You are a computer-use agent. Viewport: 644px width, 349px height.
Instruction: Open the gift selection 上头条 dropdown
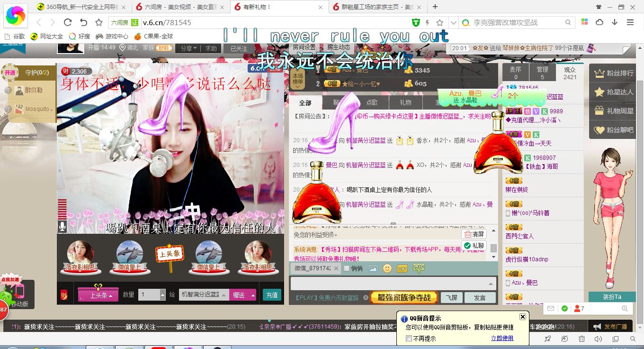(x=98, y=295)
